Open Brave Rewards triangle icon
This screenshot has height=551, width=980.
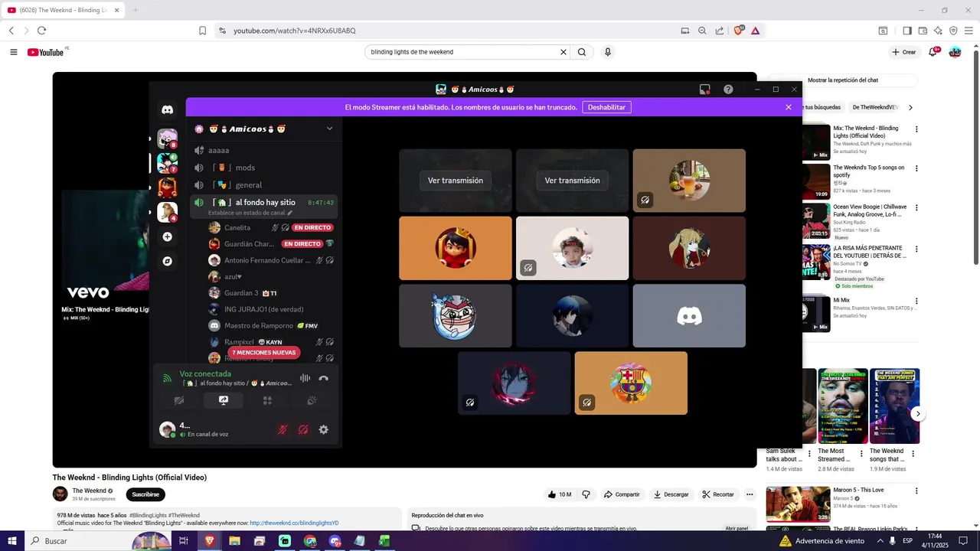(755, 31)
